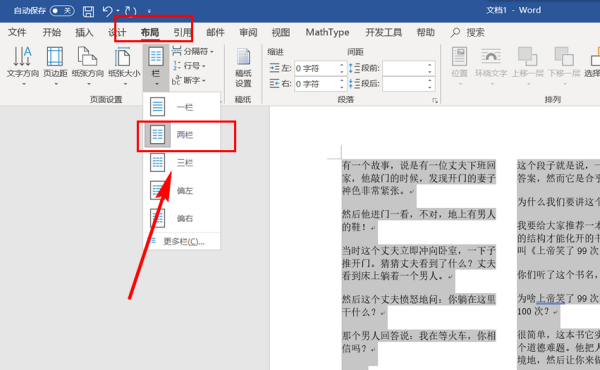Open the 审阅 tab
600x370 pixels.
point(248,33)
